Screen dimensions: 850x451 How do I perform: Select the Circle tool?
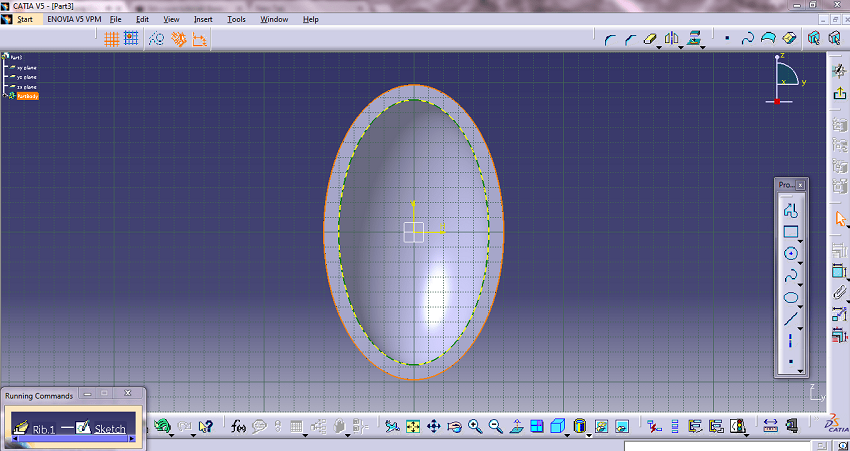[x=791, y=254]
